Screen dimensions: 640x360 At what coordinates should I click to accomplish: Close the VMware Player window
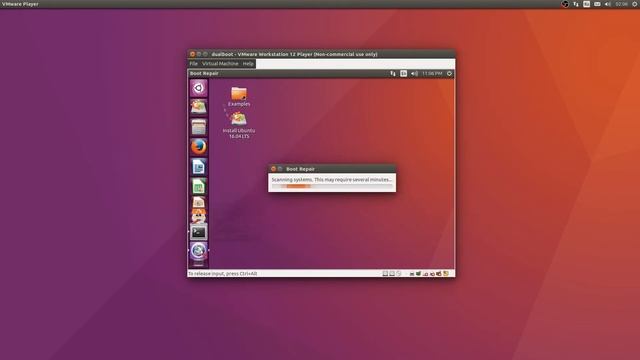192,54
